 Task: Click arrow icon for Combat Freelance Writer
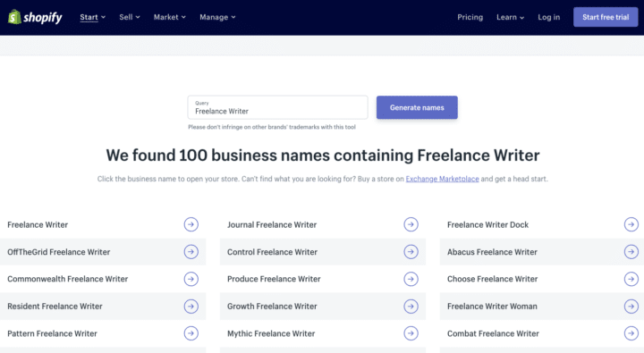(x=631, y=333)
